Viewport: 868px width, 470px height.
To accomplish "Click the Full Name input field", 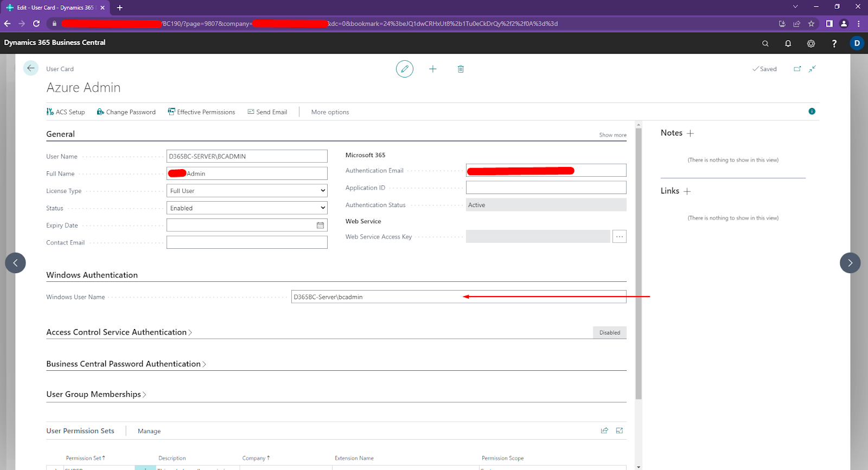I will (247, 173).
